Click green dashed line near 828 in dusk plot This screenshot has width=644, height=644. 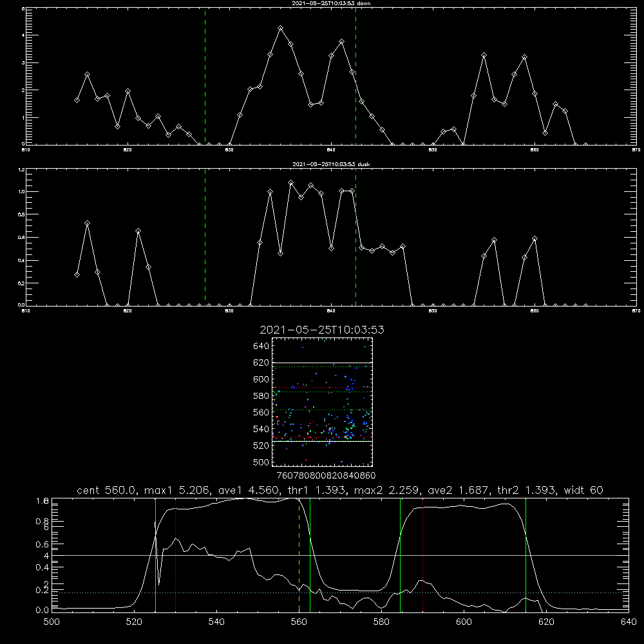pyautogui.click(x=205, y=238)
